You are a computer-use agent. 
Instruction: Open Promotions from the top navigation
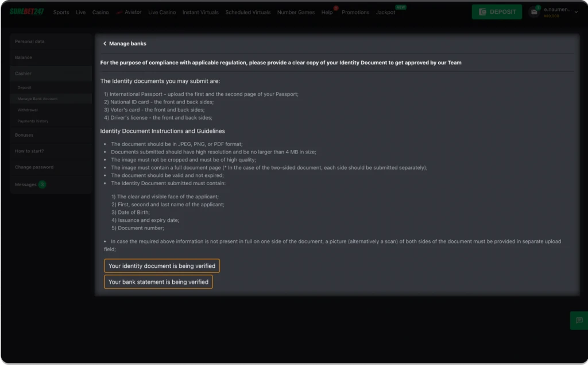coord(355,12)
